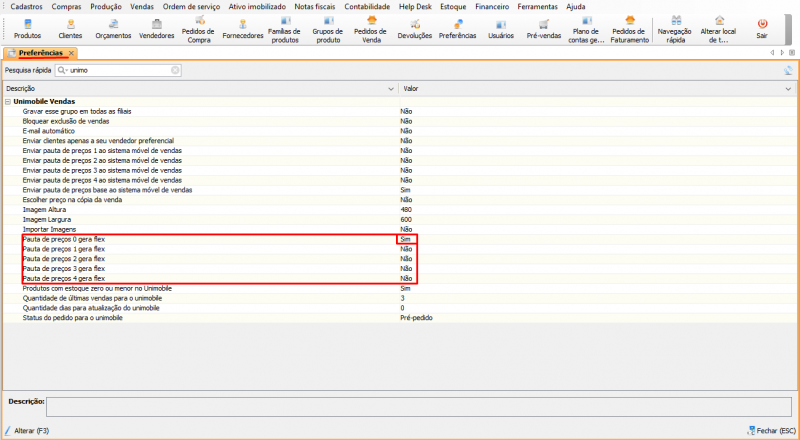Click the Sair power icon
The height and width of the screenshot is (440, 800).
[x=762, y=26]
